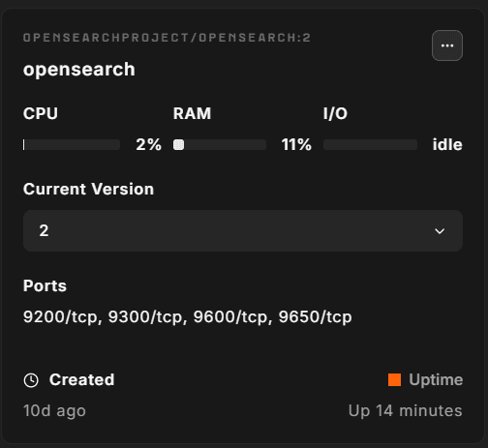Click the Created label

pos(81,379)
